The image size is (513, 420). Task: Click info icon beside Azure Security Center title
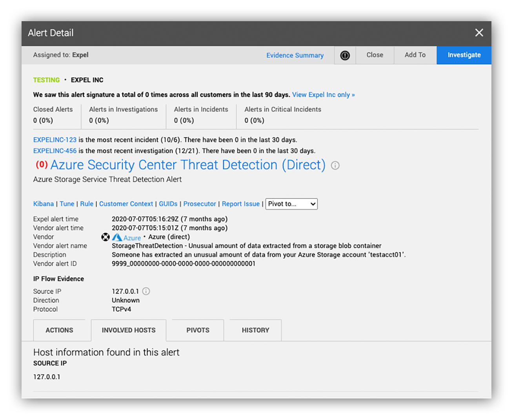coord(335,165)
